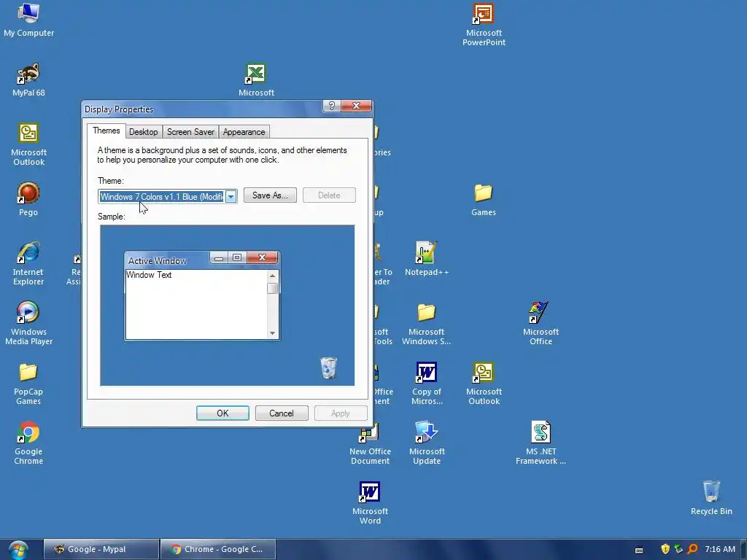Select Microsoft Outlook icon in left column
Screen dimensions: 747x560
coord(28,144)
